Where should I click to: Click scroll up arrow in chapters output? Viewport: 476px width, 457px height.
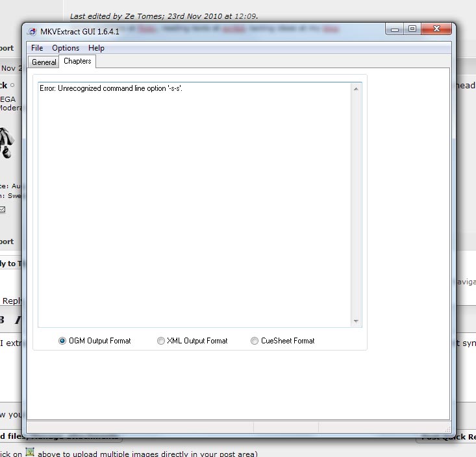[356, 89]
